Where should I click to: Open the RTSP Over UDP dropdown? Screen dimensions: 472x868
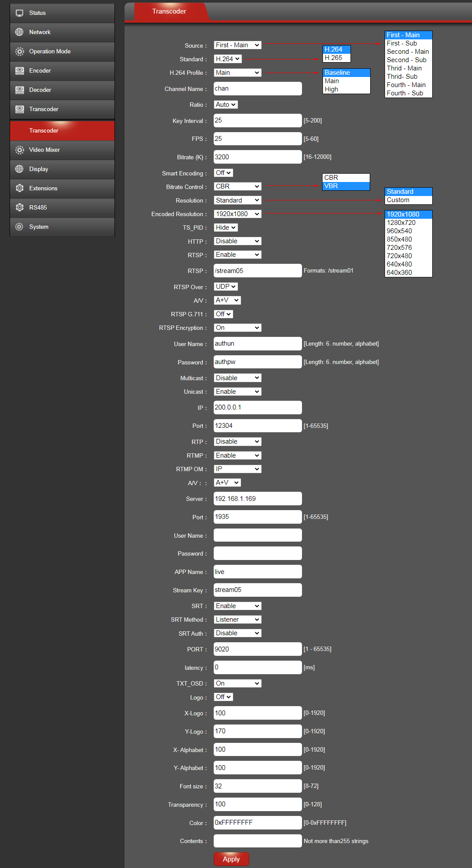[226, 287]
